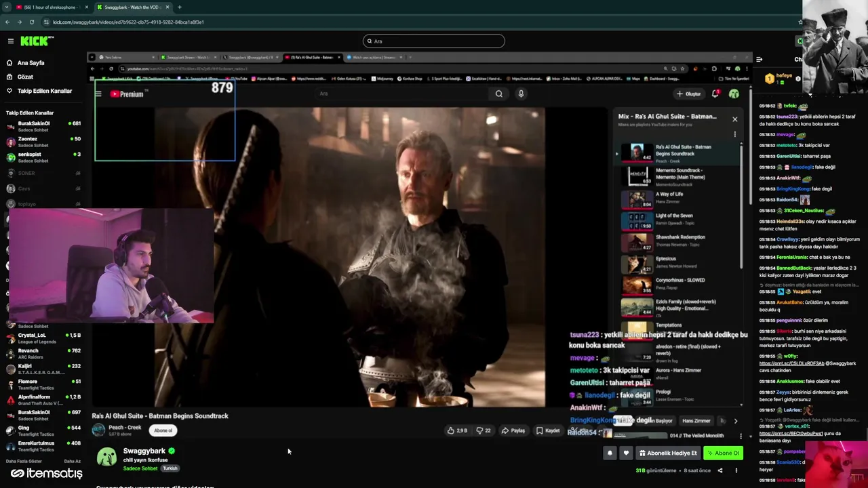Click the Swaggybark channel avatar

(106, 457)
